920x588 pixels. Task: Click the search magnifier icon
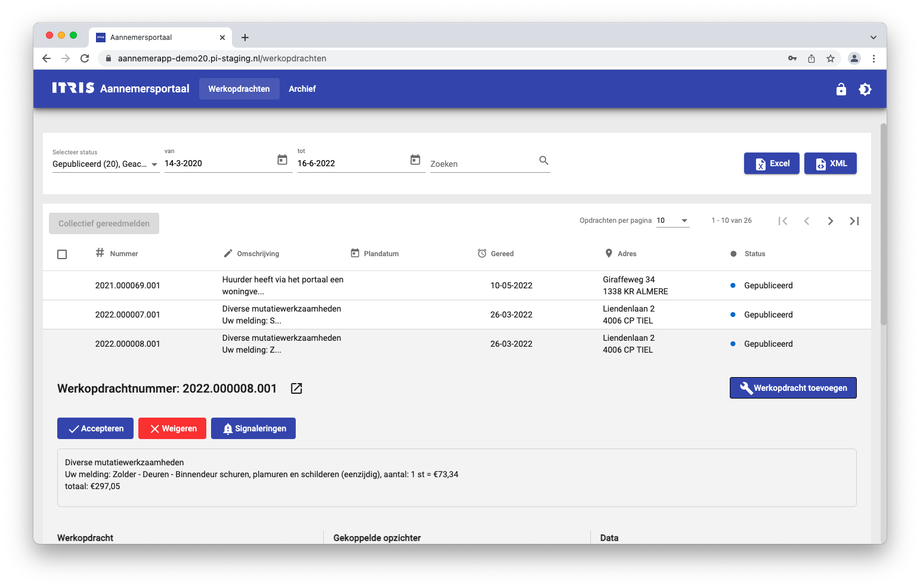[x=544, y=160]
